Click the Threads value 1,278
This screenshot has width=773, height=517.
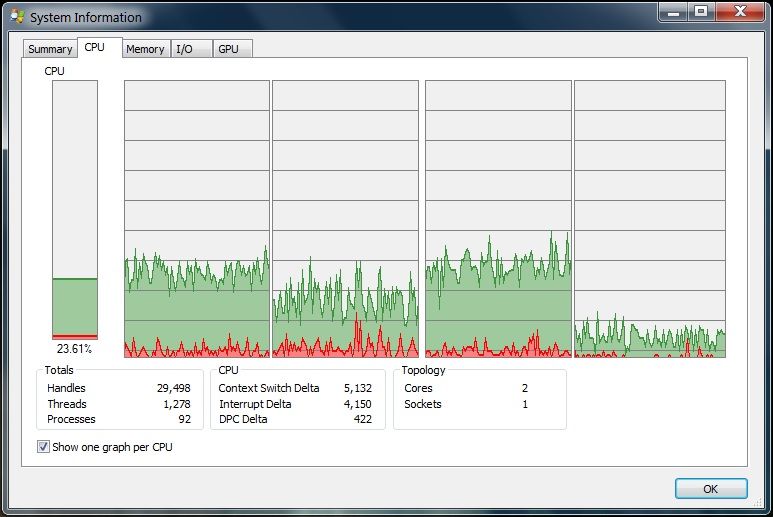pos(177,404)
